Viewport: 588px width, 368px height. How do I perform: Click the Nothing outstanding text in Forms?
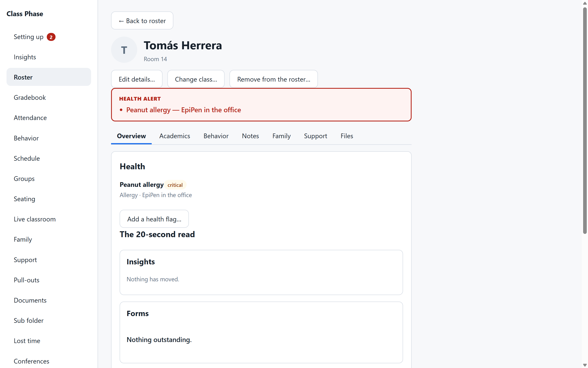[159, 340]
